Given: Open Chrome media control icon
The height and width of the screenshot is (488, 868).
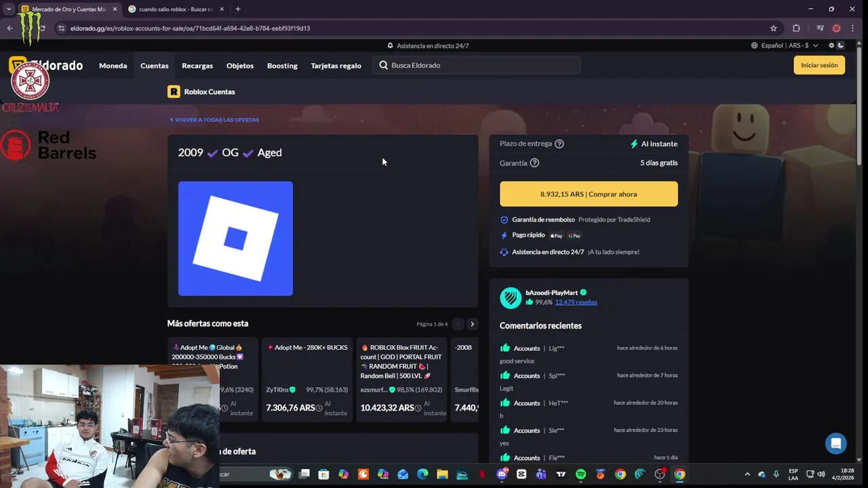Looking at the screenshot, I should (820, 28).
